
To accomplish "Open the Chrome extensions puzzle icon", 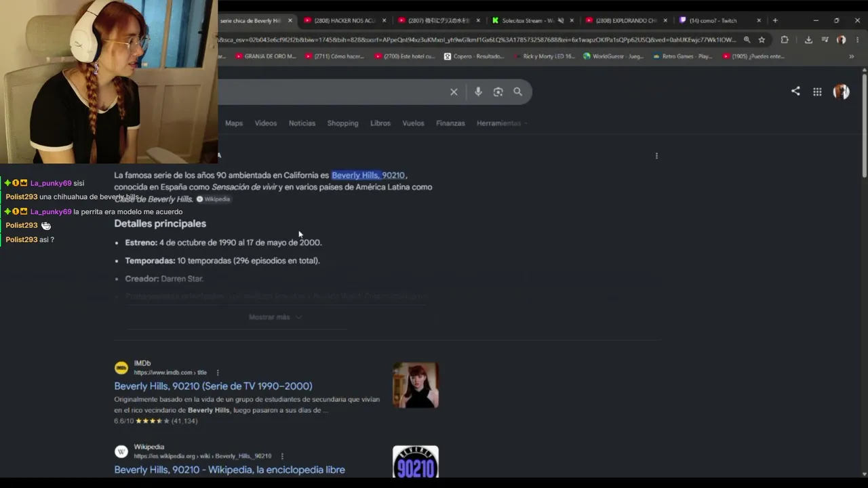I will tap(785, 40).
